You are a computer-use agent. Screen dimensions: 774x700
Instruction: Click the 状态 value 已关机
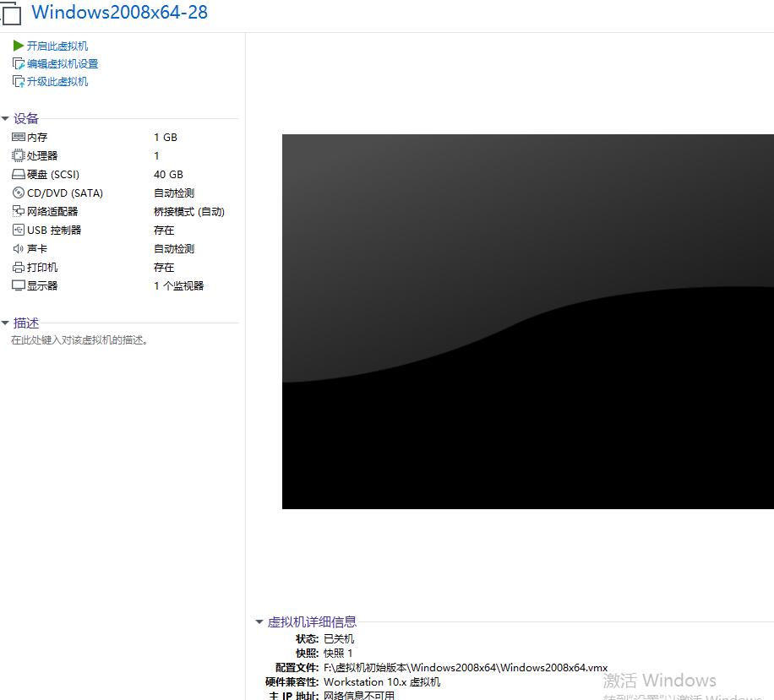339,639
